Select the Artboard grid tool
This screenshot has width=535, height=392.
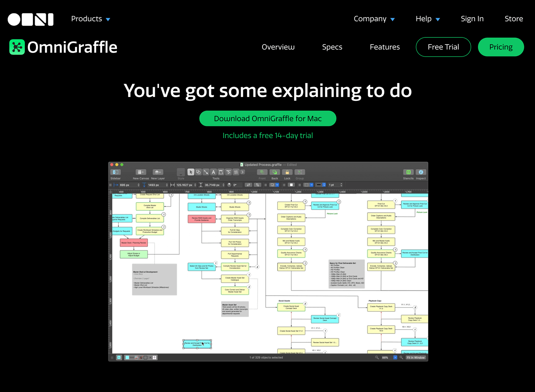(236, 172)
